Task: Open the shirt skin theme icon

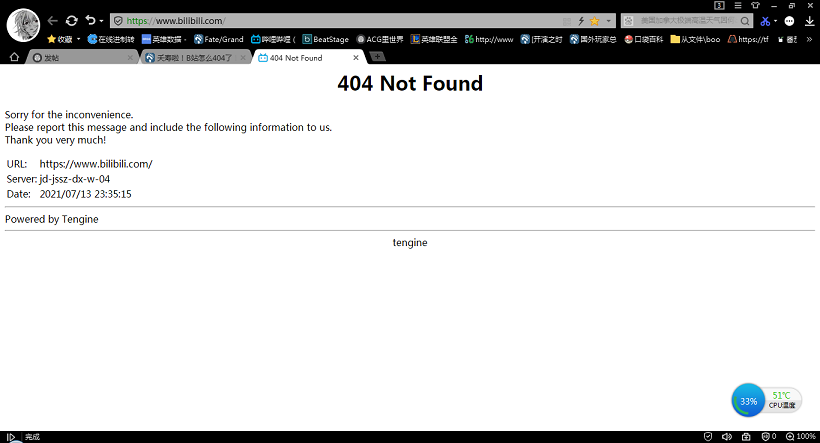Action: click(x=755, y=5)
